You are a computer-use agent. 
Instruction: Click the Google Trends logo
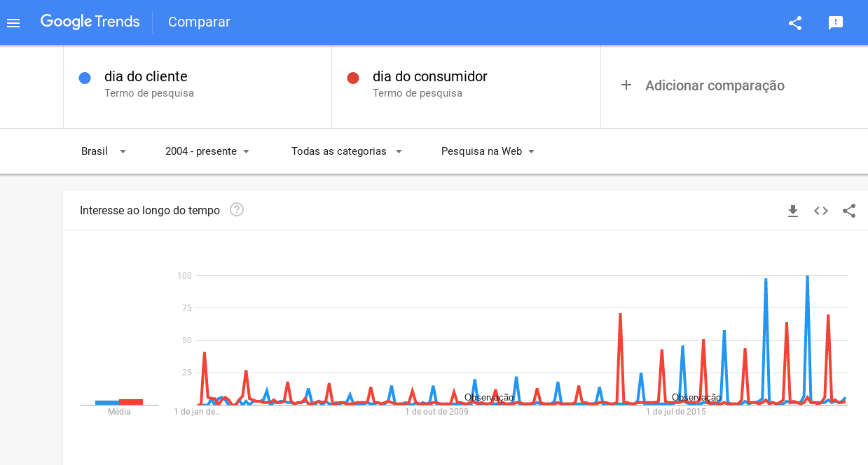point(90,22)
